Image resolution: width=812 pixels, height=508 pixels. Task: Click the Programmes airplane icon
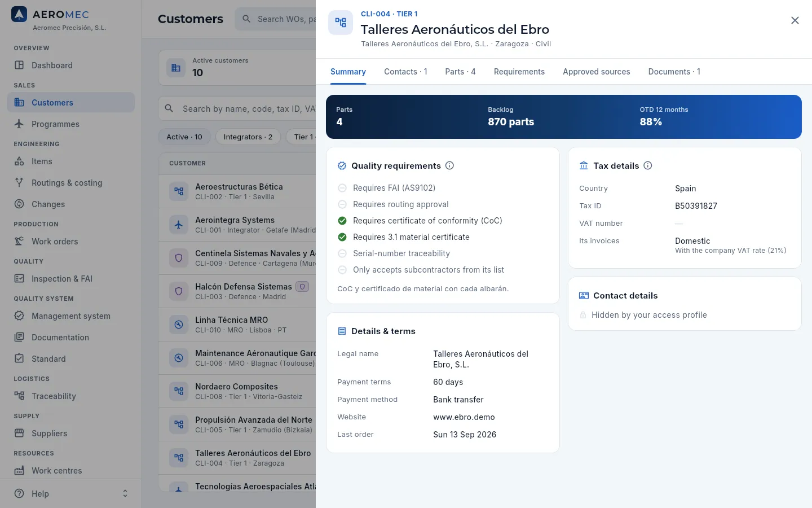click(x=19, y=124)
